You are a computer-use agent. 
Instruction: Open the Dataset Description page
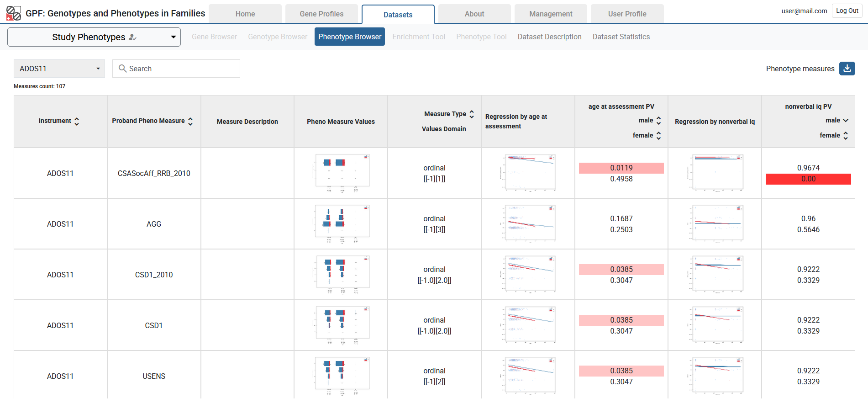point(549,37)
